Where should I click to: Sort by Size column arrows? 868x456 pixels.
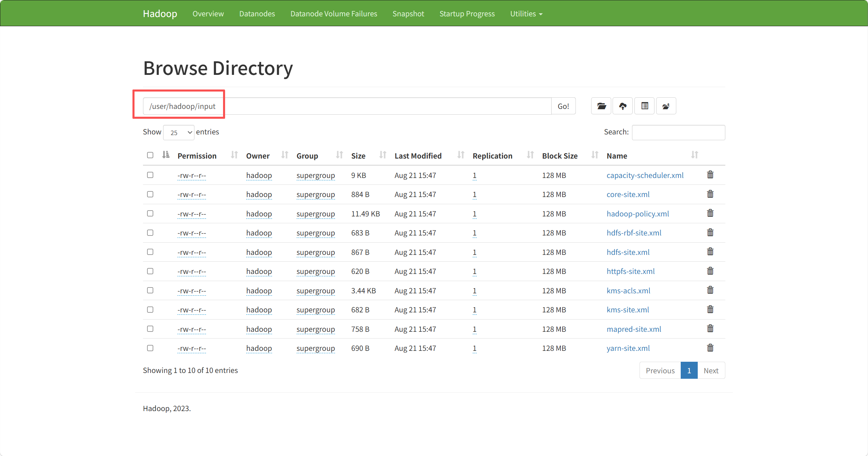383,155
